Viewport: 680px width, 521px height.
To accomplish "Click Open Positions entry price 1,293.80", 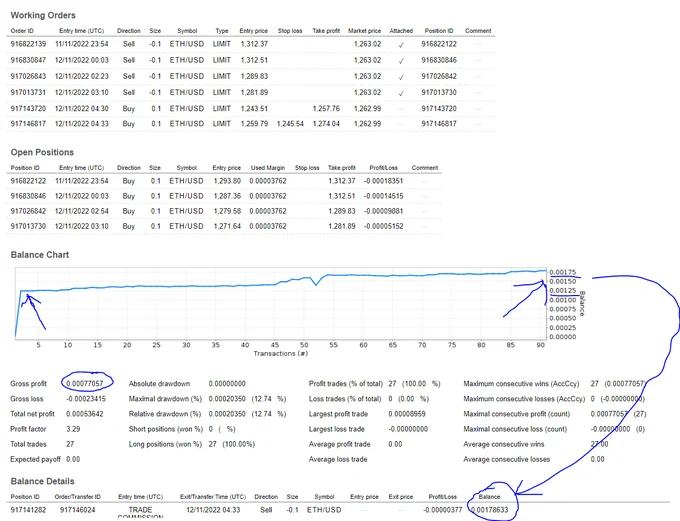I will coord(227,181).
